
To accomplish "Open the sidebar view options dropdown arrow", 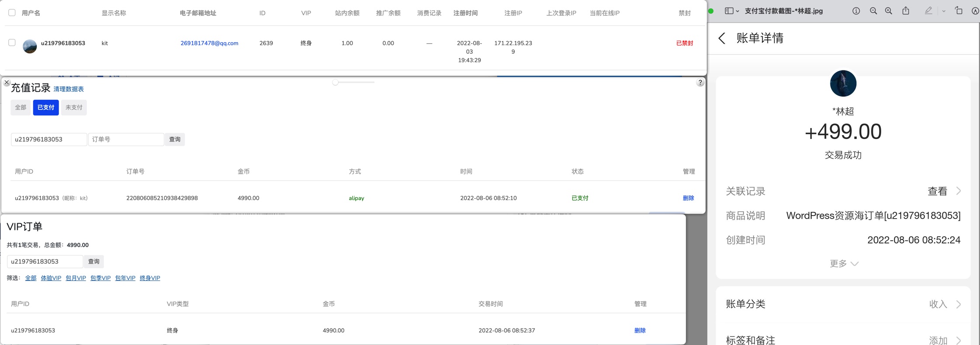I will (x=738, y=11).
